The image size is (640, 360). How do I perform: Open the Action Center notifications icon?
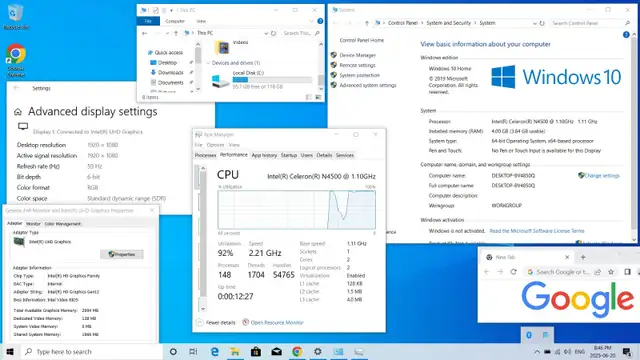(x=627, y=351)
